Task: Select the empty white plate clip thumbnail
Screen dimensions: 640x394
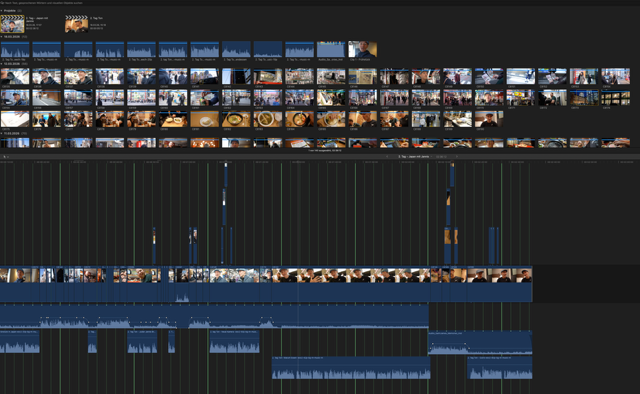Action: [204, 119]
